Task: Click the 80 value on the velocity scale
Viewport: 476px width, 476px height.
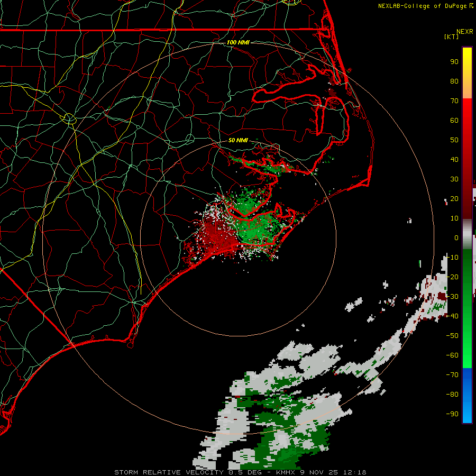Action: [454, 81]
